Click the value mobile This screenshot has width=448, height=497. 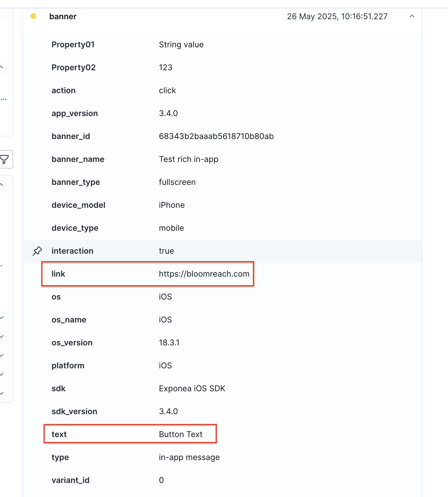171,228
